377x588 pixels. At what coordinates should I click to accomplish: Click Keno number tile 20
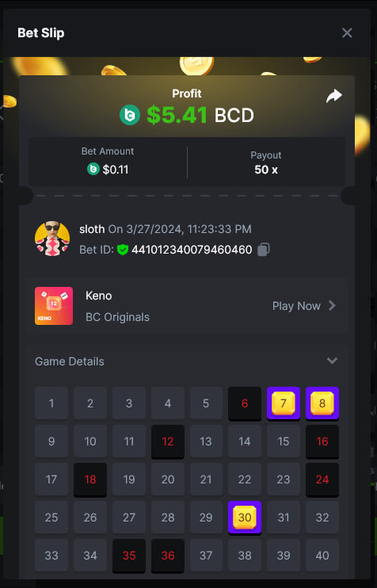click(x=168, y=479)
